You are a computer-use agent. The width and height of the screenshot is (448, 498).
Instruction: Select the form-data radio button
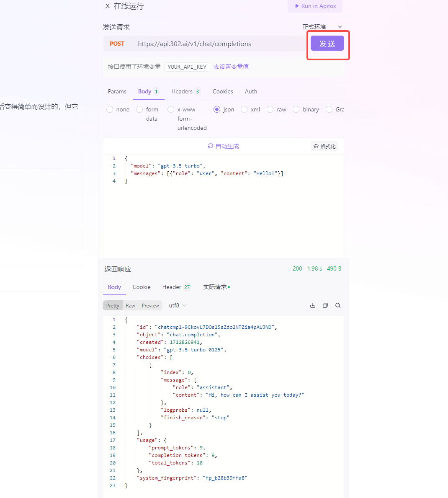pos(139,109)
